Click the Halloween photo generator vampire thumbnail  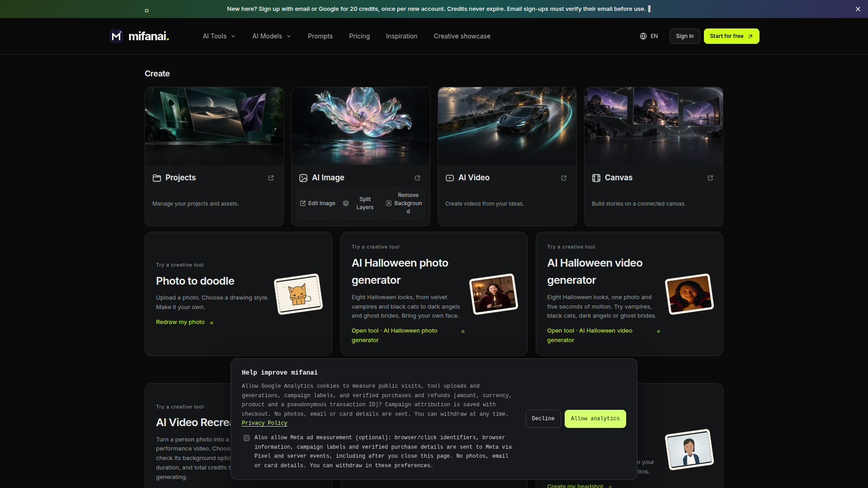[494, 294]
